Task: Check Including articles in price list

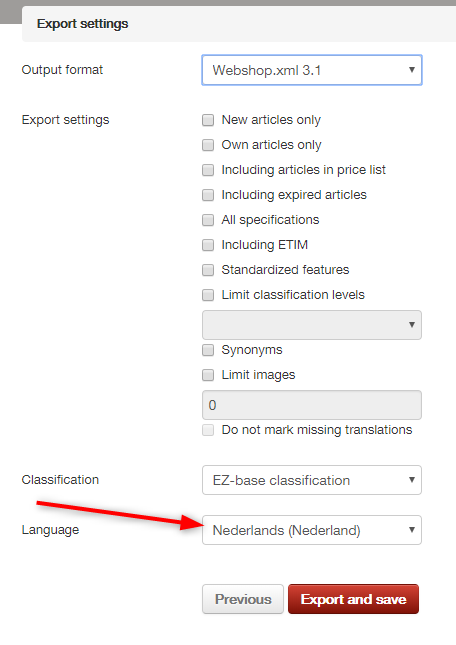Action: click(x=208, y=170)
